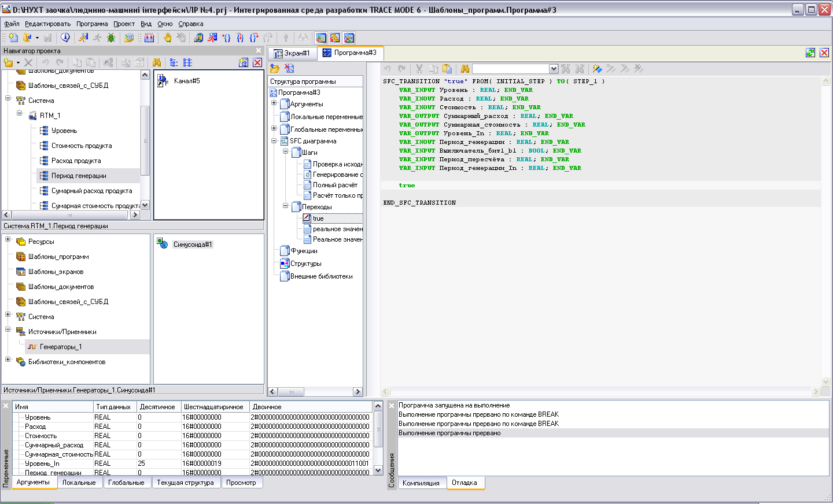The width and height of the screenshot is (833, 504).
Task: Toggle the leftmost highlighted panel button in main toolbar
Action: click(321, 38)
